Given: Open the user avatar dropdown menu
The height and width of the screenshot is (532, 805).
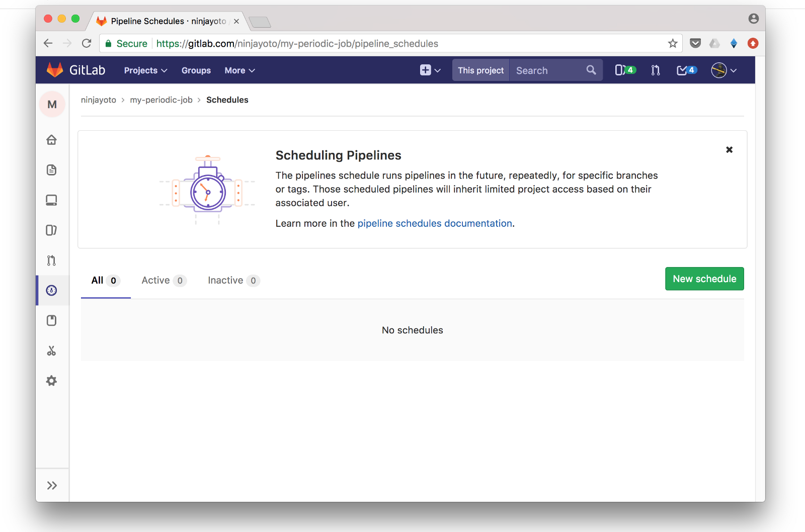Looking at the screenshot, I should click(723, 70).
